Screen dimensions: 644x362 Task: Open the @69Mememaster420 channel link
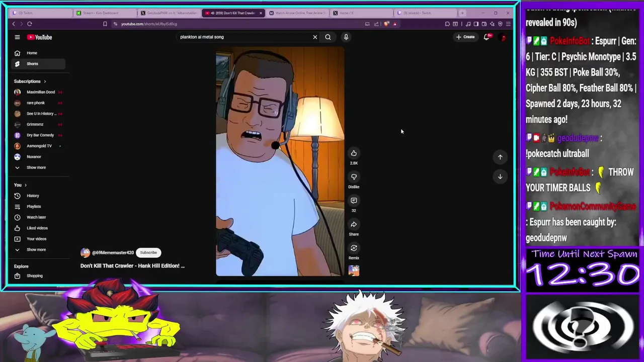coord(113,253)
